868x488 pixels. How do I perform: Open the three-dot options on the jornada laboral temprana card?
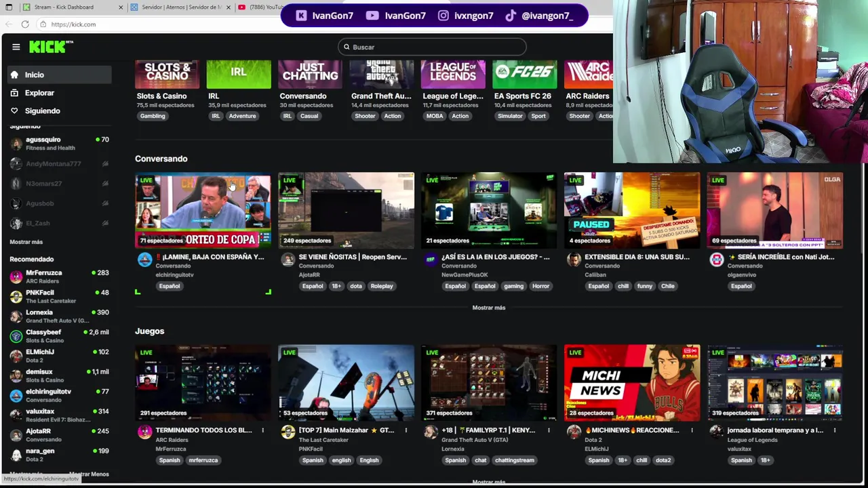[835, 430]
